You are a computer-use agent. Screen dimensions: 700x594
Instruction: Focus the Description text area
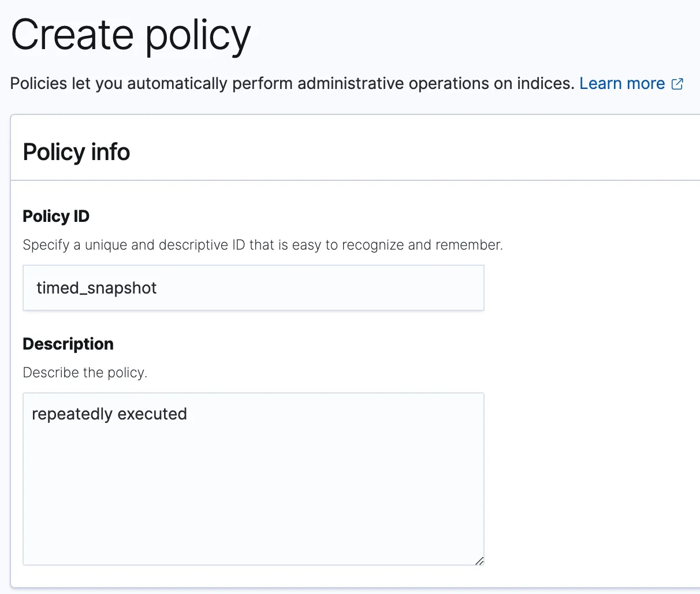[253, 478]
